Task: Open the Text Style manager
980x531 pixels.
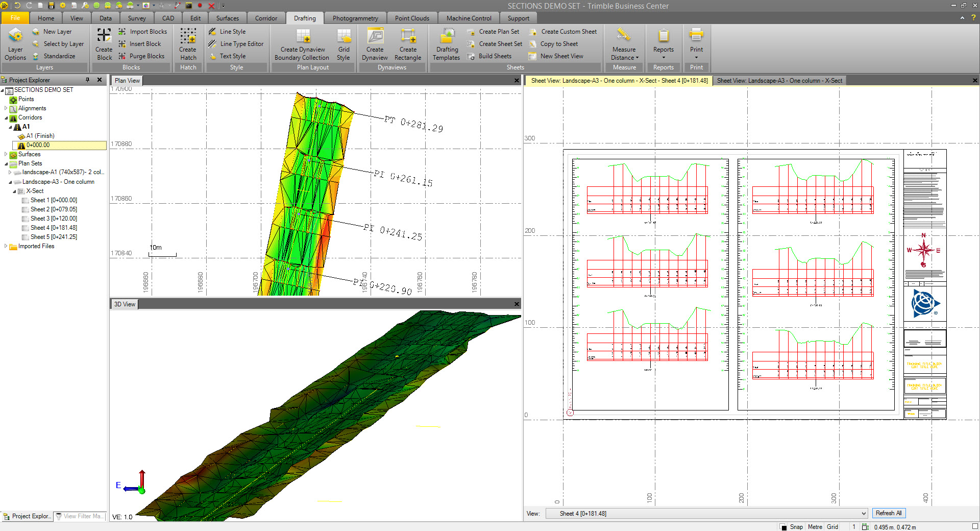Action: pyautogui.click(x=227, y=56)
